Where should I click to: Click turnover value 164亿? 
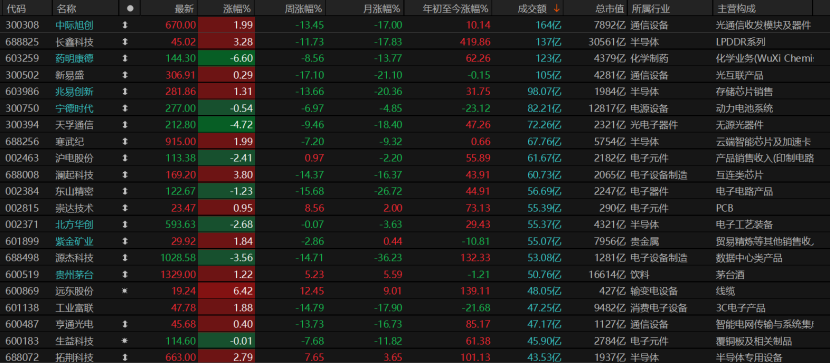tap(547, 25)
